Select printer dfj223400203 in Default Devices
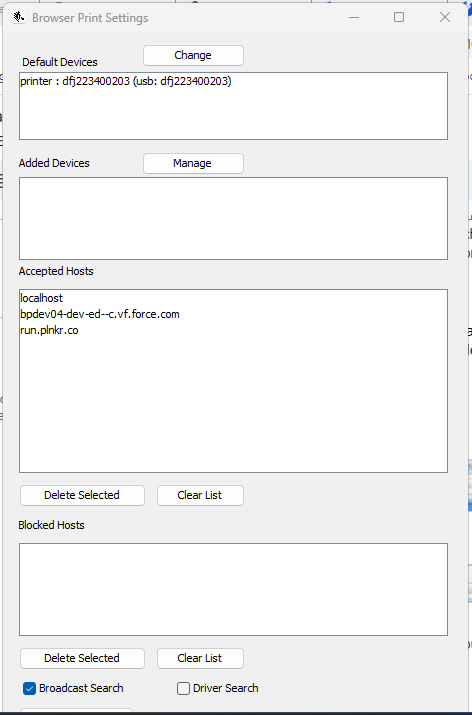The image size is (472, 715). (x=126, y=82)
